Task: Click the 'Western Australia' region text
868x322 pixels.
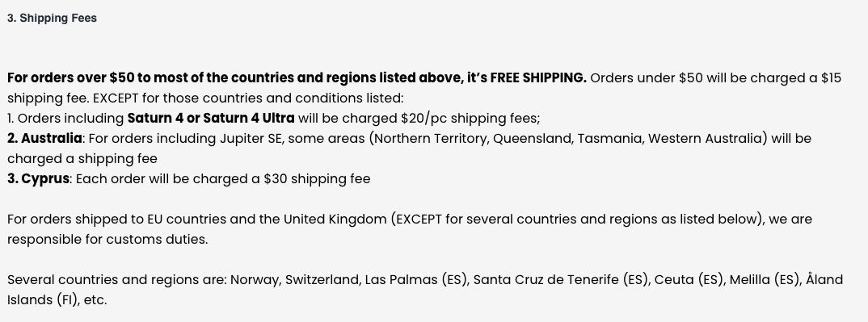Action: tap(706, 138)
